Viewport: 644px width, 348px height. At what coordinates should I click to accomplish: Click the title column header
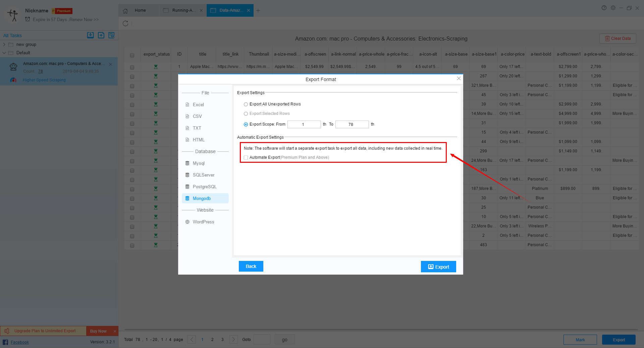click(x=203, y=54)
